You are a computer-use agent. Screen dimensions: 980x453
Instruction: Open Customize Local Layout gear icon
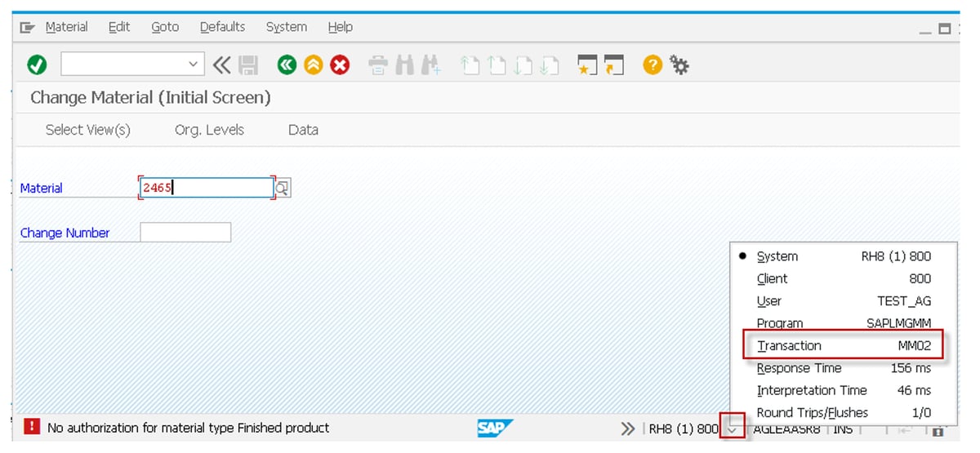(679, 65)
